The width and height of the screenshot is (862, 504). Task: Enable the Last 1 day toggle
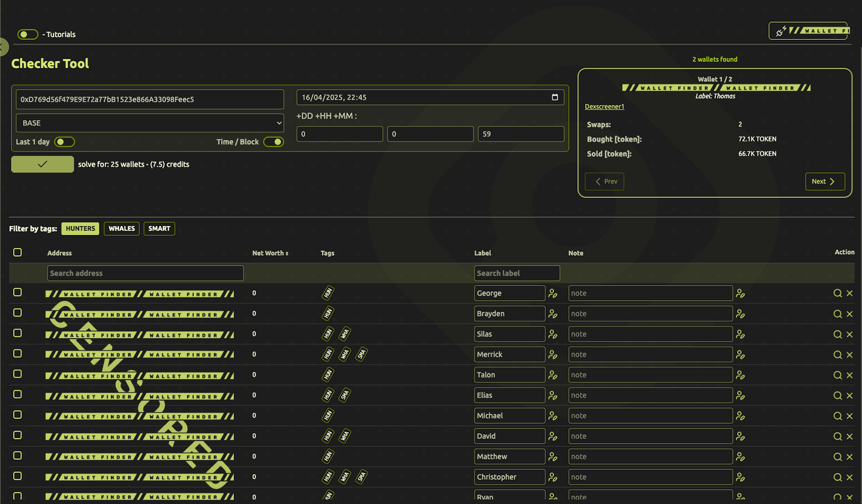tap(64, 142)
